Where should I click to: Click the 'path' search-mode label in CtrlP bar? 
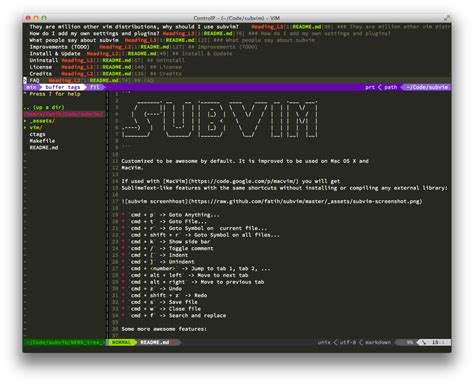pyautogui.click(x=391, y=87)
